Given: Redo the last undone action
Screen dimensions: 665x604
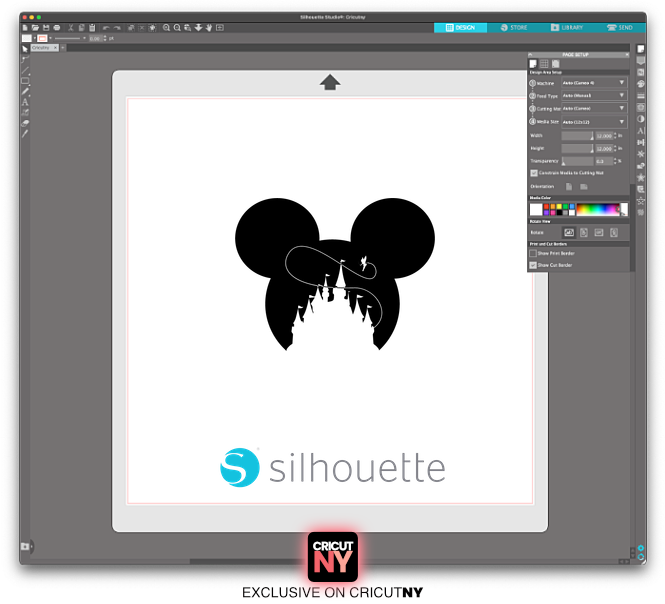Looking at the screenshot, I should (117, 28).
